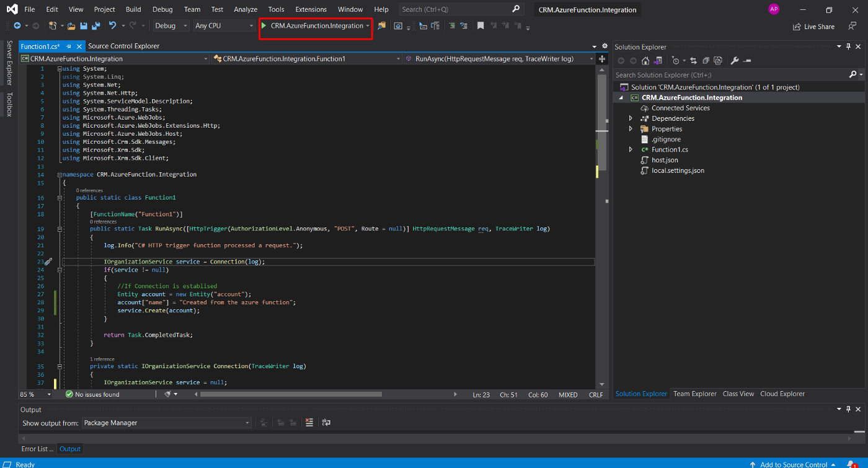
Task: Toggle pin on the Function1.cs tab
Action: [x=69, y=46]
